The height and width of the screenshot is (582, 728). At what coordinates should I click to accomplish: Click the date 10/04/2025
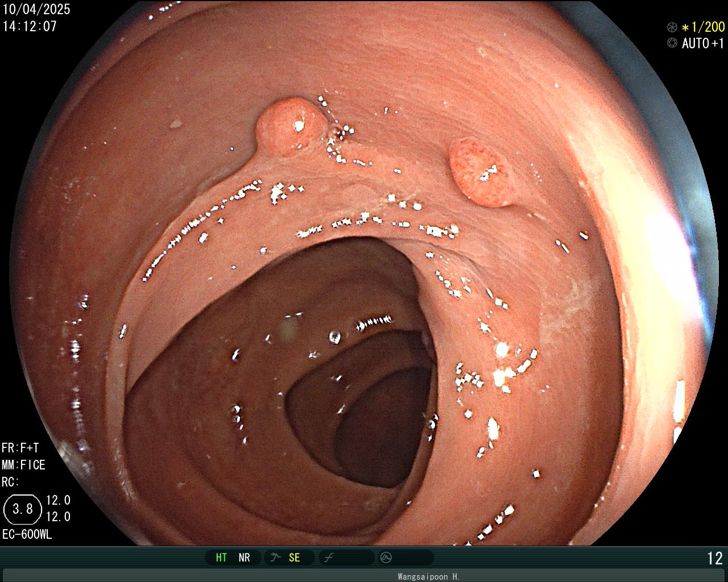36,9
